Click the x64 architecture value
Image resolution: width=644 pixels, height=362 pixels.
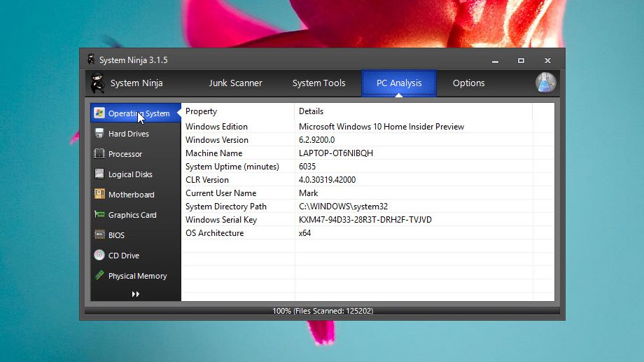pyautogui.click(x=304, y=233)
